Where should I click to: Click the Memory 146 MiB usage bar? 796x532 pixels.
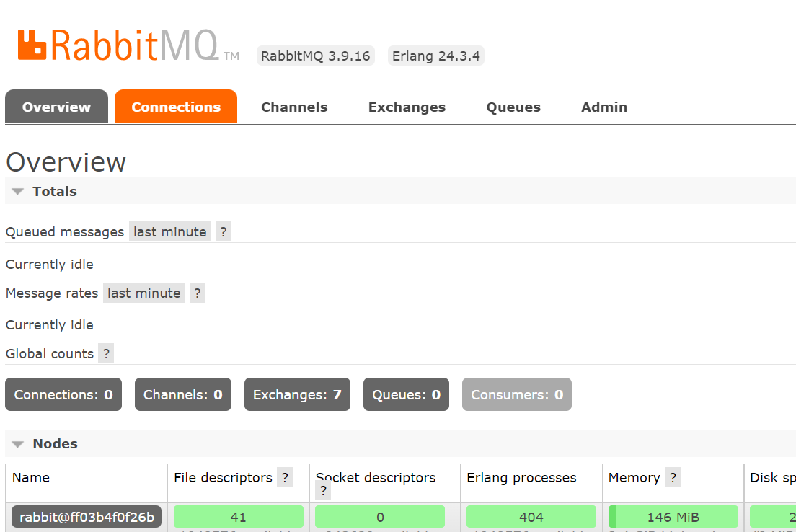673,517
